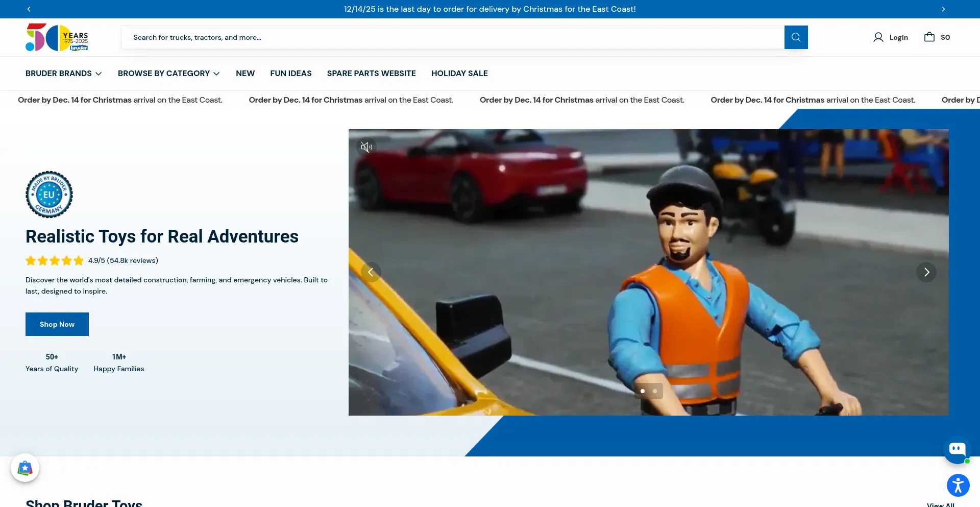
Task: Click the Made by Bruder EU badge
Action: click(49, 195)
